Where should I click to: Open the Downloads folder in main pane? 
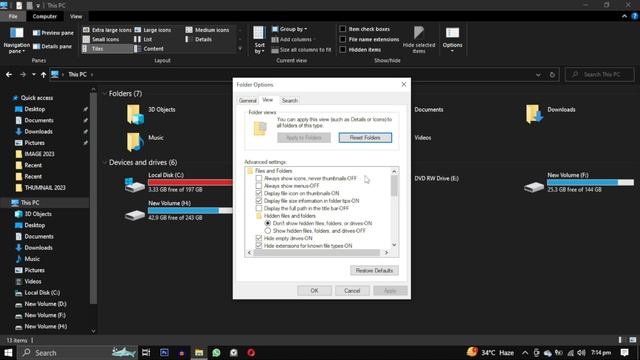click(551, 113)
